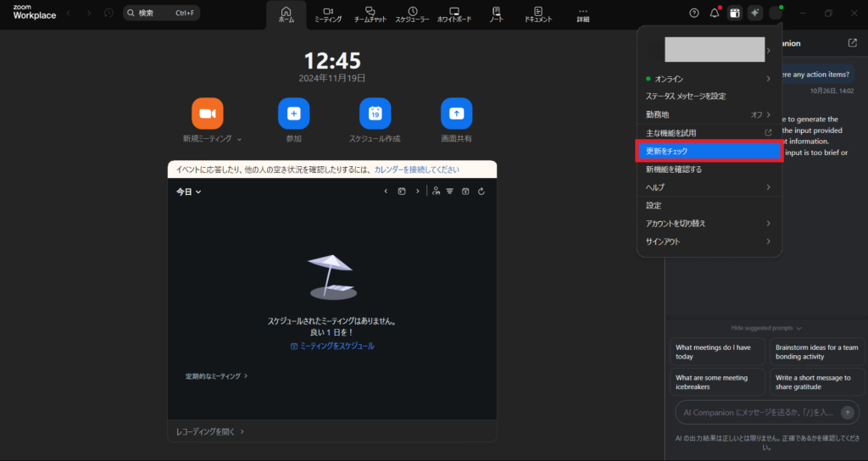Select 更新をチェック in the profile menu
This screenshot has width=868, height=461.
pos(708,151)
